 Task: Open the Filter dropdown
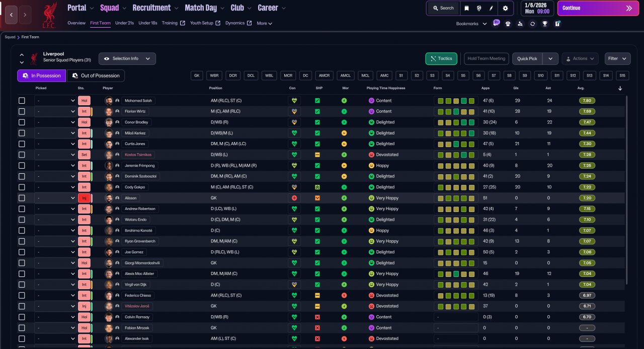617,58
